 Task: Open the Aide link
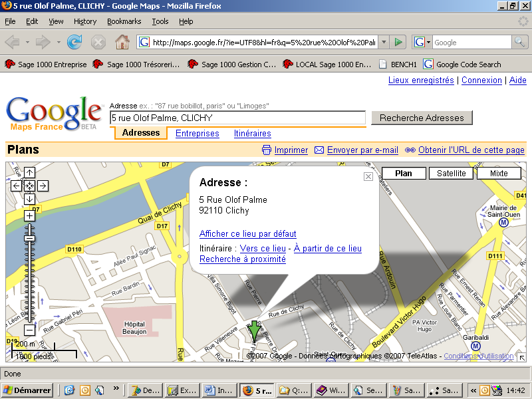coord(518,80)
